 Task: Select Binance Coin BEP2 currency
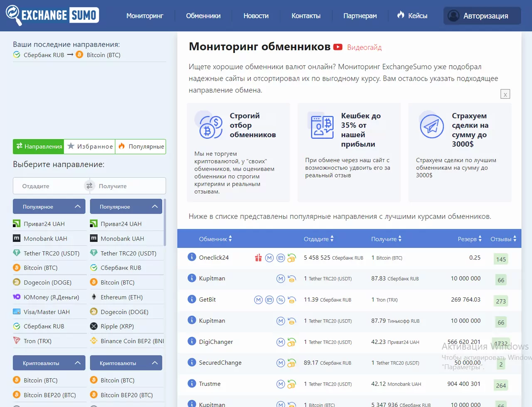point(127,341)
